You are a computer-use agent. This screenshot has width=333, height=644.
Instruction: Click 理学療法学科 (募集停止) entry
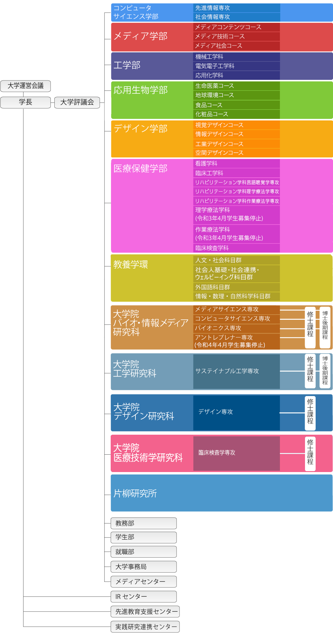pyautogui.click(x=236, y=214)
